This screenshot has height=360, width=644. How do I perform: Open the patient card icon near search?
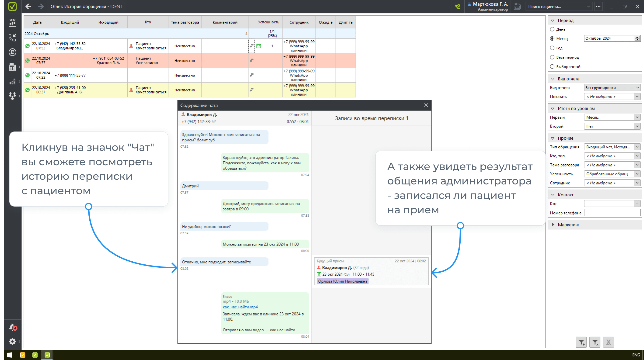point(517,7)
